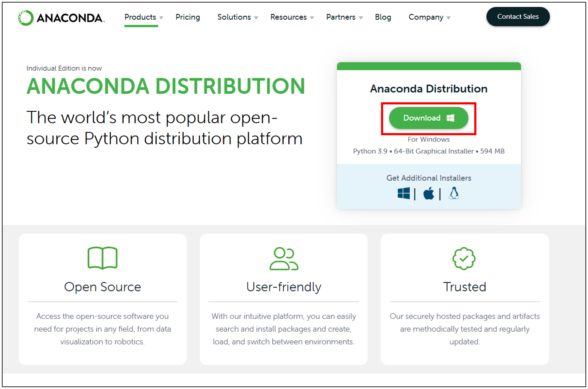588x389 pixels.
Task: Click the Open Source card heading
Action: pos(103,287)
